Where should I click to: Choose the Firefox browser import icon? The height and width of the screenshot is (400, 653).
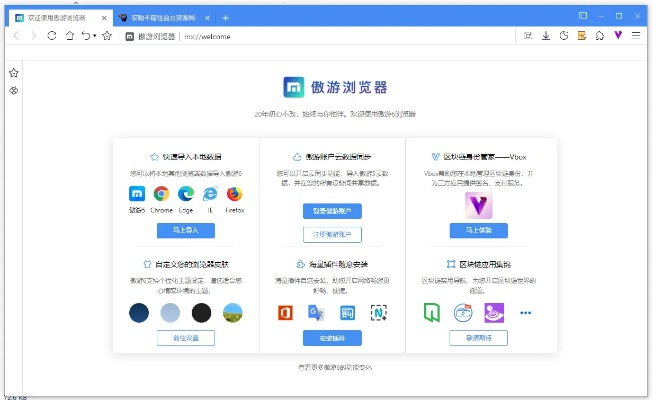pos(235,194)
